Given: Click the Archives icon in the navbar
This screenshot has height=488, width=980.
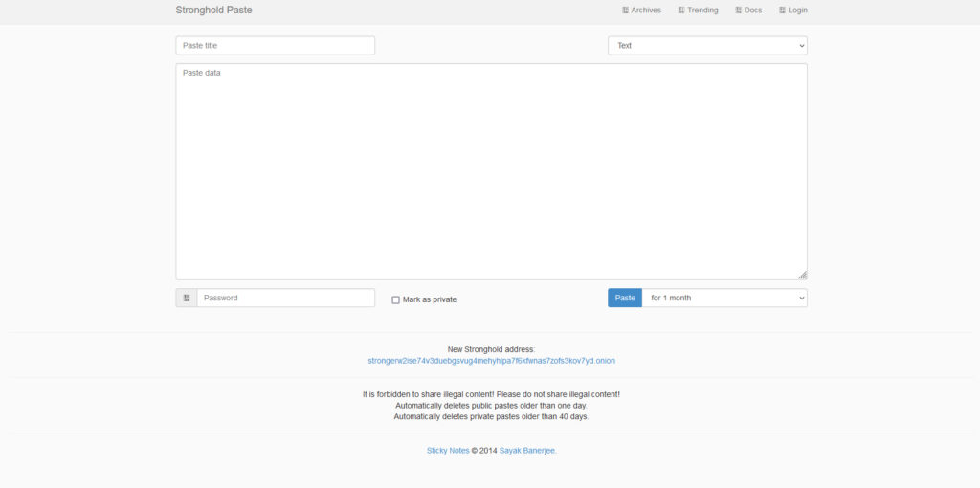Looking at the screenshot, I should [x=626, y=10].
